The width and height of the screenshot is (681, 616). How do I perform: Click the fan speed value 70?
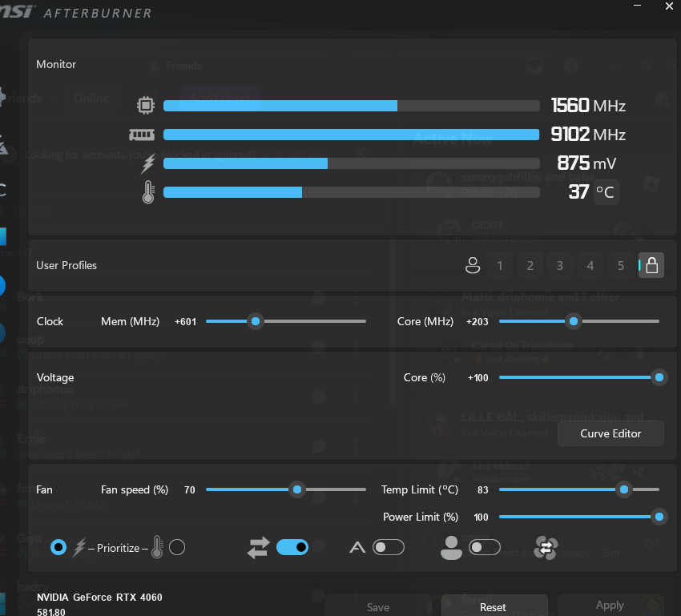pyautogui.click(x=189, y=490)
